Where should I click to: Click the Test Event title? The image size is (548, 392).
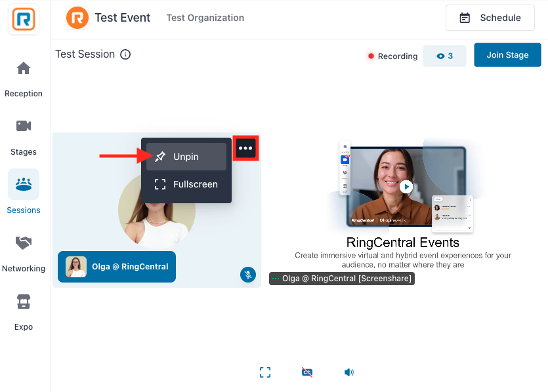click(122, 18)
